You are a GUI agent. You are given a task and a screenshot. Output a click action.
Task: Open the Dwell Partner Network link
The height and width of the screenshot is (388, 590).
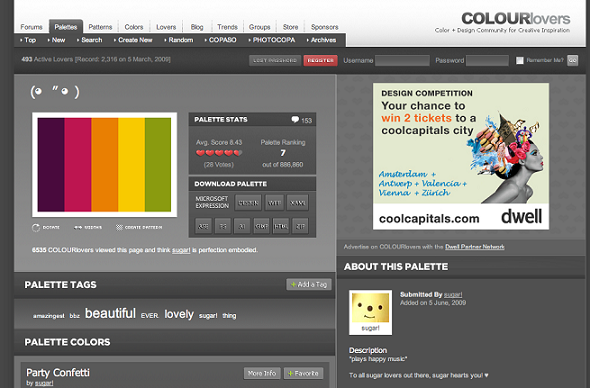475,247
